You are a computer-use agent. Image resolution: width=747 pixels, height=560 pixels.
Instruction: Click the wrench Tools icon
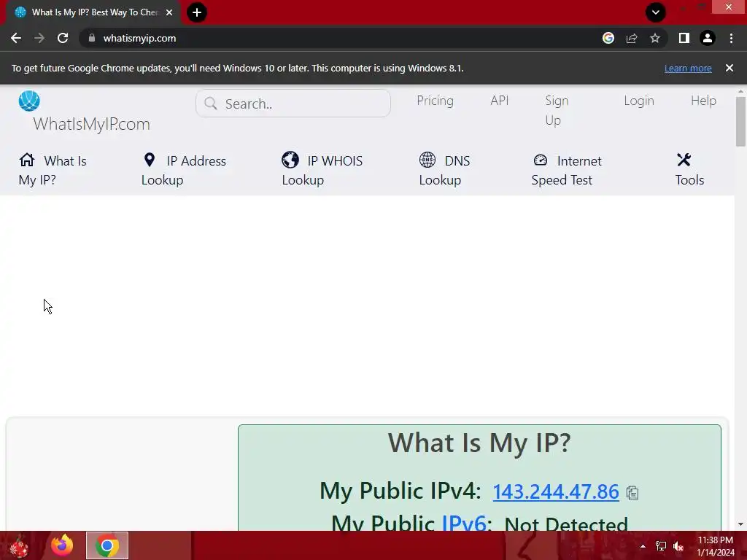pyautogui.click(x=684, y=160)
